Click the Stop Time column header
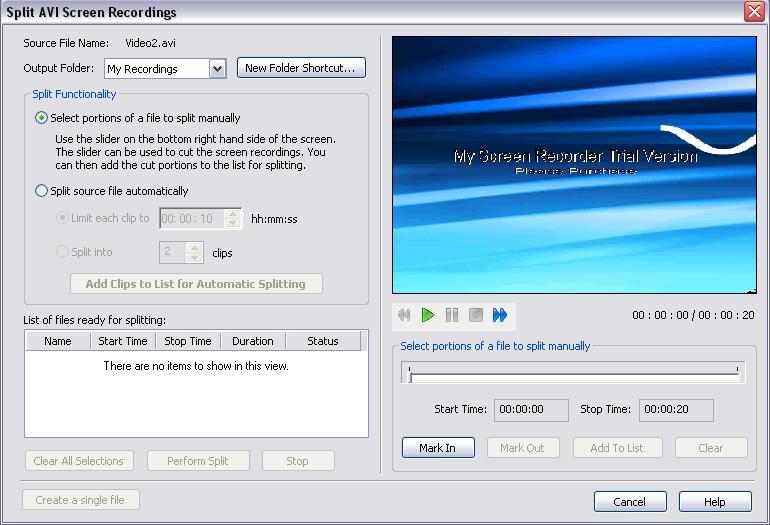Viewport: 770px width, 525px height. pyautogui.click(x=188, y=341)
